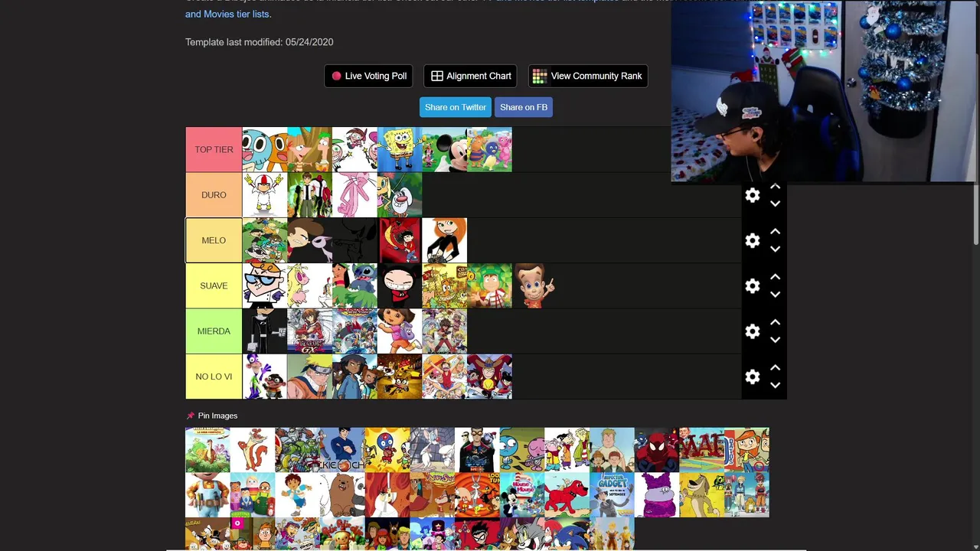Select the Pink Panther image in DURO row

tap(354, 195)
